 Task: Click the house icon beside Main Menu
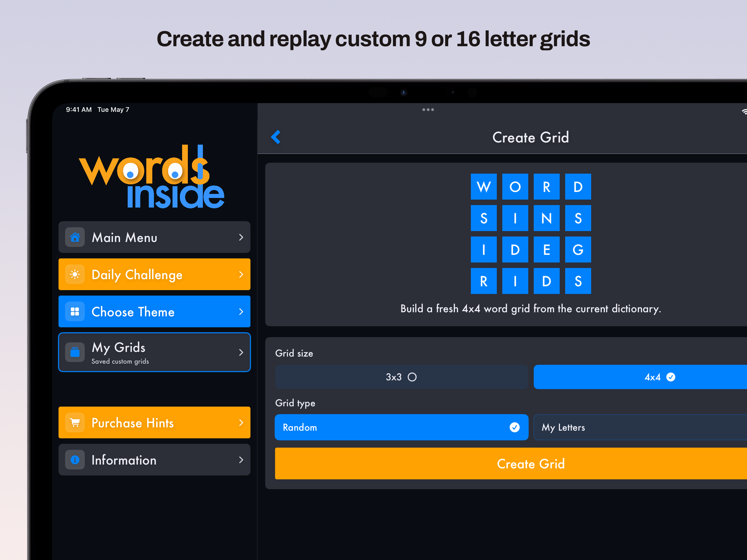(75, 237)
